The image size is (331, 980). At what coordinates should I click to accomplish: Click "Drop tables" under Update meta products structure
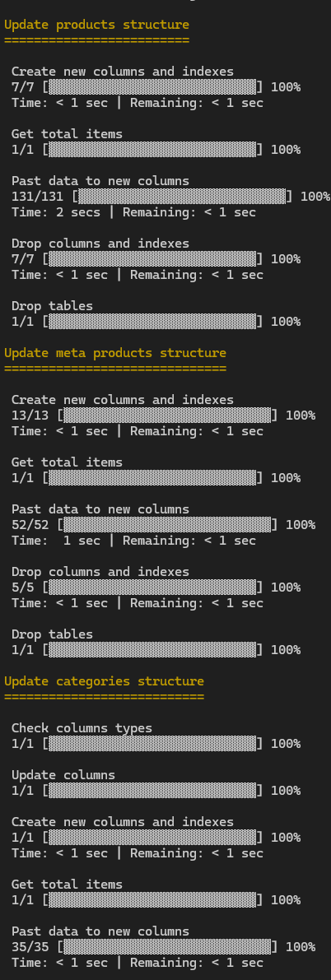pyautogui.click(x=52, y=634)
